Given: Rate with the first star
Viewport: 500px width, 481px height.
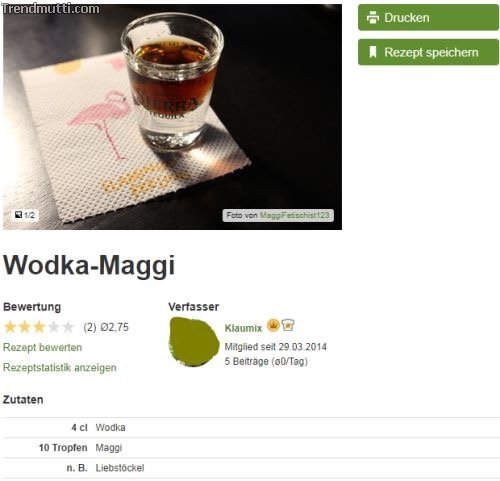Looking at the screenshot, I should 10,327.
